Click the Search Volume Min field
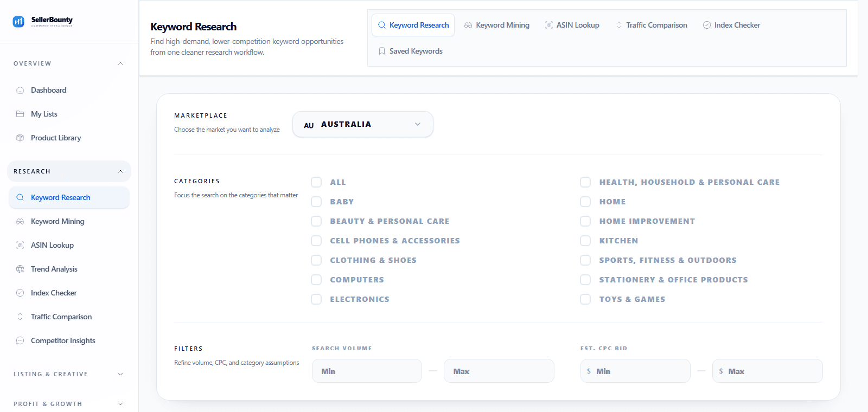This screenshot has height=412, width=868. (367, 371)
